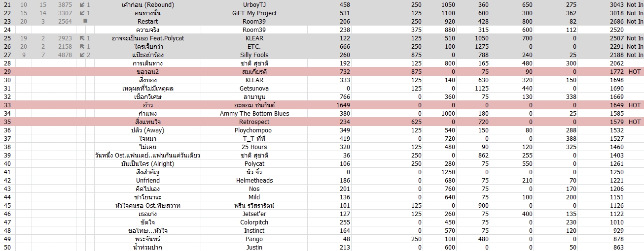Select row number 29 header
The image size is (644, 251).
(7, 71)
